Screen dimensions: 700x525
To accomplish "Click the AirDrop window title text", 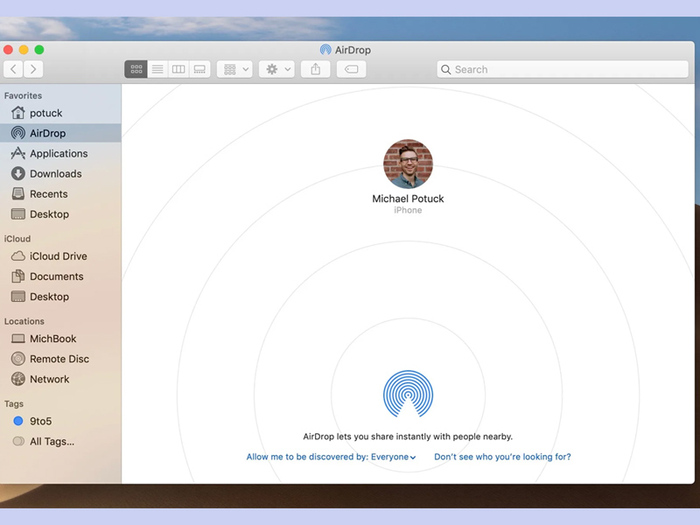I will click(x=353, y=50).
